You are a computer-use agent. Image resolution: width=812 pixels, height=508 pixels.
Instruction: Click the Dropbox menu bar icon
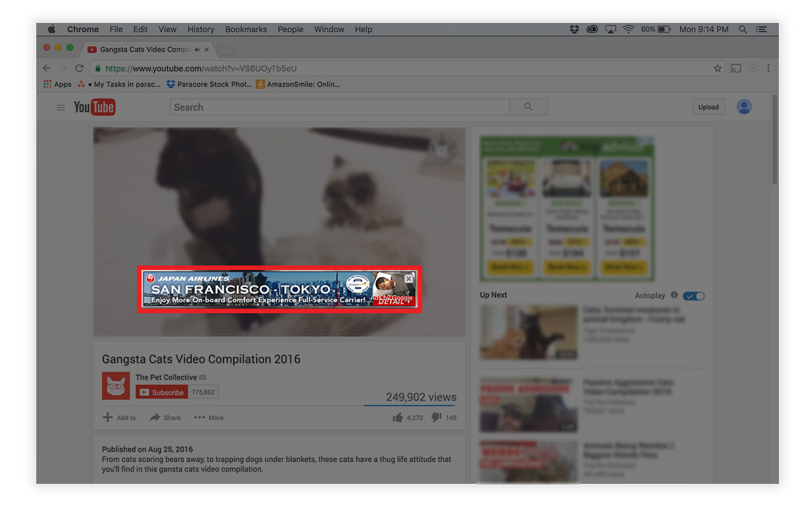pos(574,29)
